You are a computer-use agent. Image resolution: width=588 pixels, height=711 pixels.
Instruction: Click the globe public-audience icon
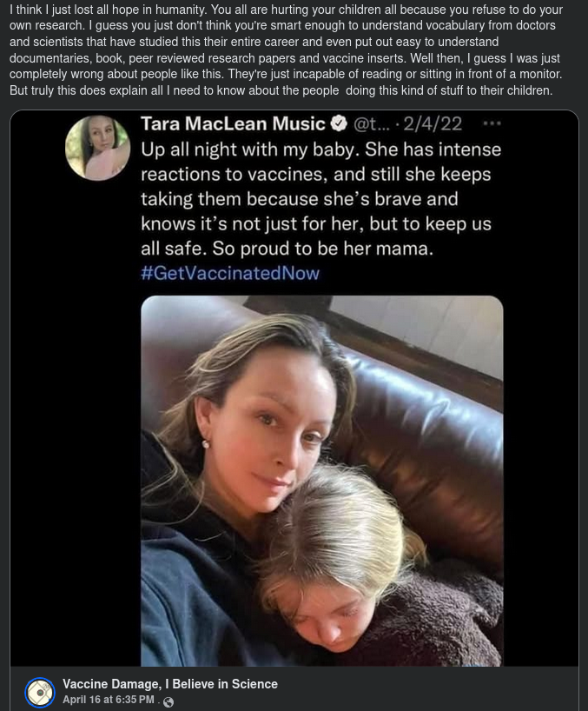coord(168,701)
